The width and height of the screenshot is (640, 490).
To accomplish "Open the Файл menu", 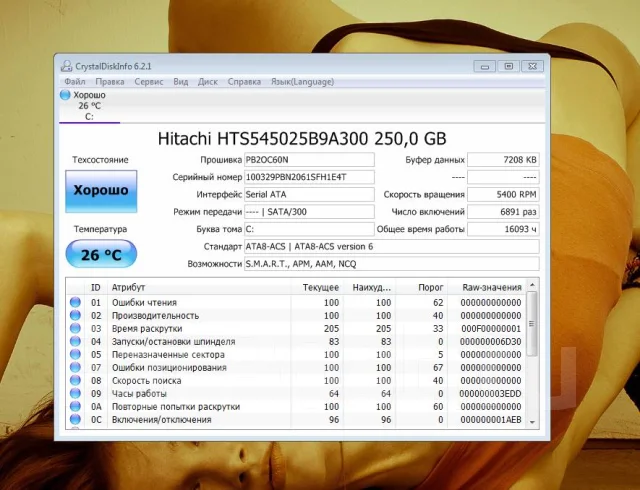I will click(75, 82).
